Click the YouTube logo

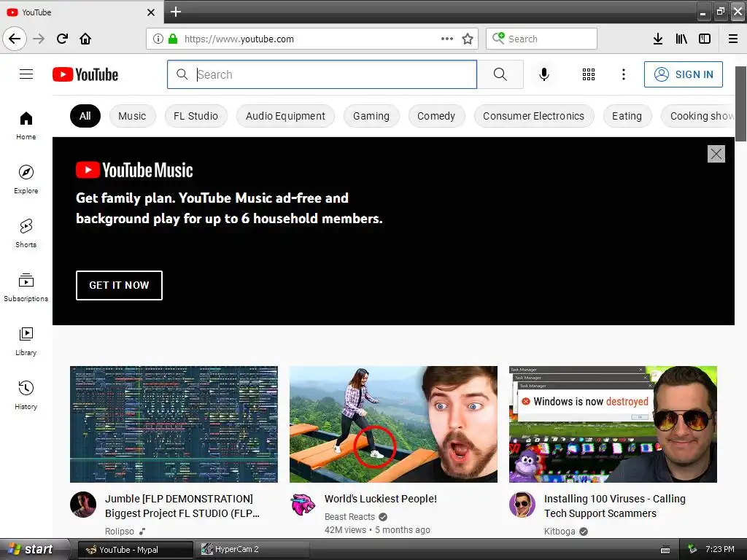[85, 74]
